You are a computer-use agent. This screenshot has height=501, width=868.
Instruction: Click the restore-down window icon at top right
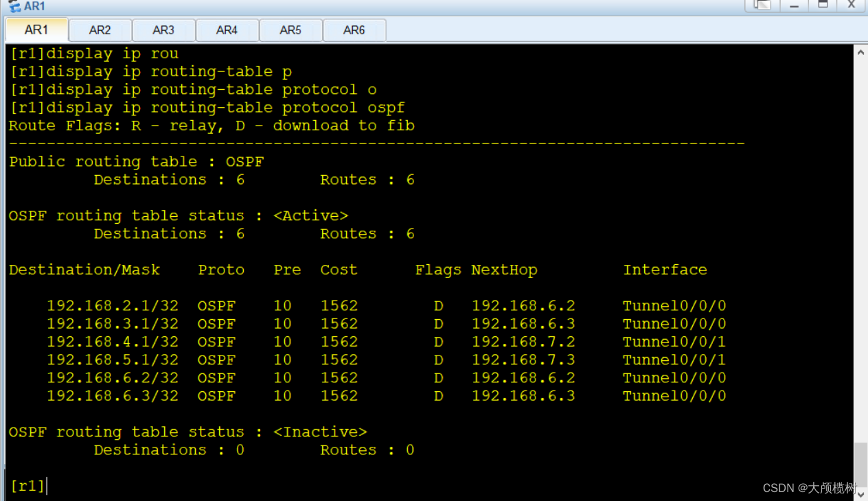[762, 5]
